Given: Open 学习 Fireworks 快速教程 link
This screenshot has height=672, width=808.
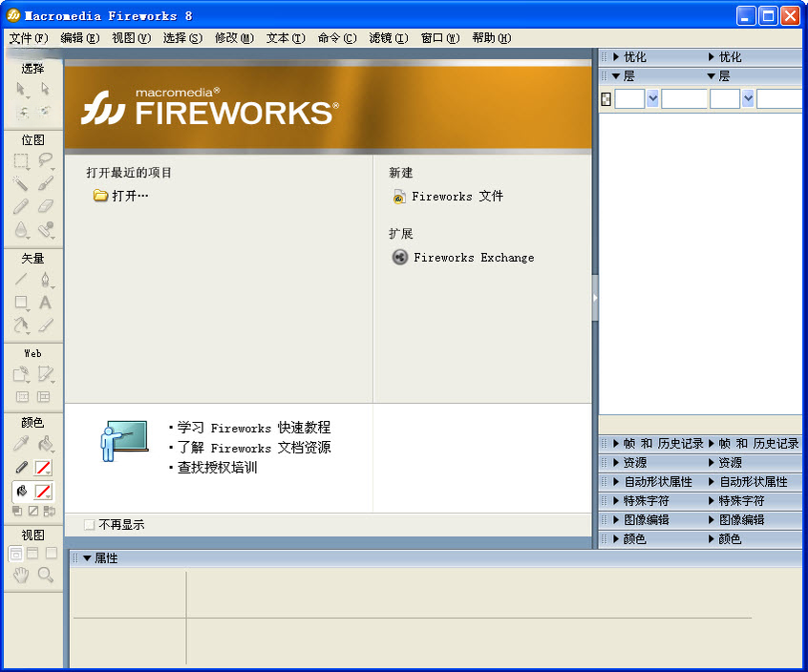Looking at the screenshot, I should (x=254, y=428).
